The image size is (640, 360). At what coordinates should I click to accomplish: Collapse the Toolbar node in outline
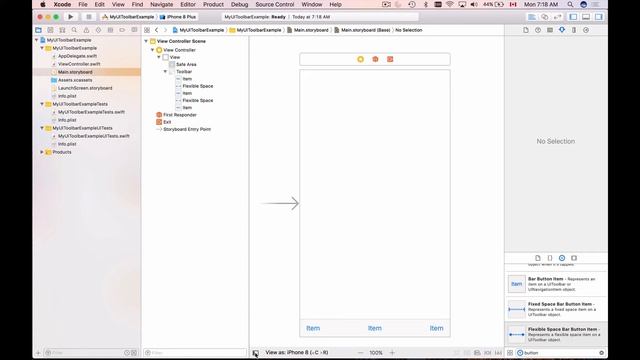click(x=166, y=71)
